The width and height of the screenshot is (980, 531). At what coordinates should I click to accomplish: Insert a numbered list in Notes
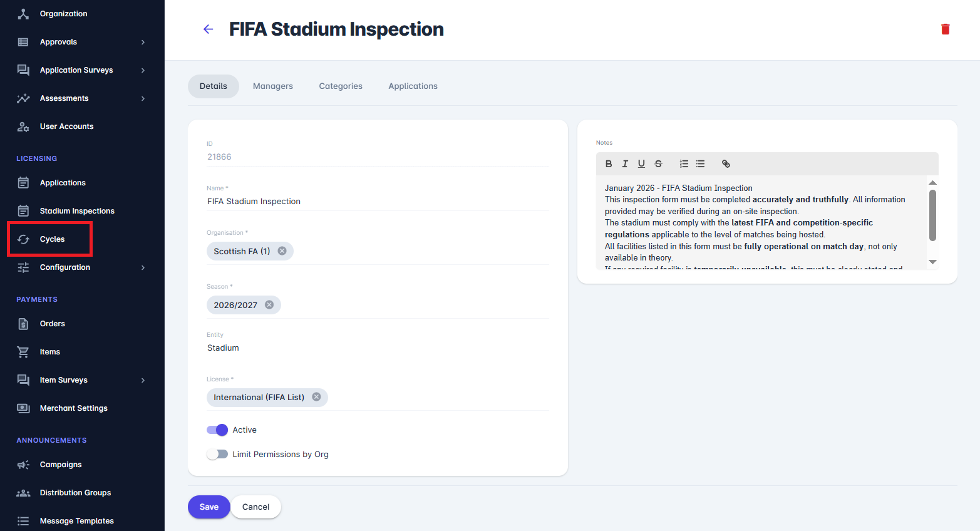pos(684,164)
